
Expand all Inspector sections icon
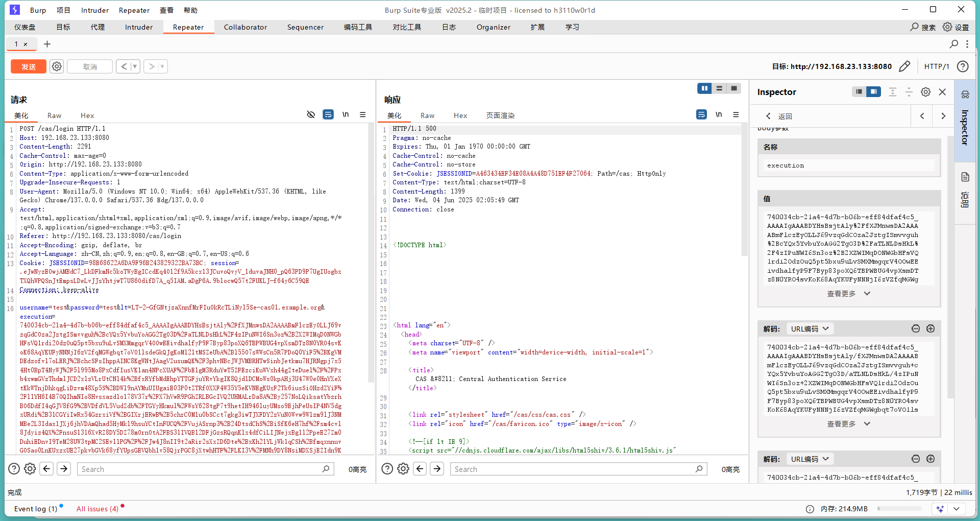(x=893, y=92)
